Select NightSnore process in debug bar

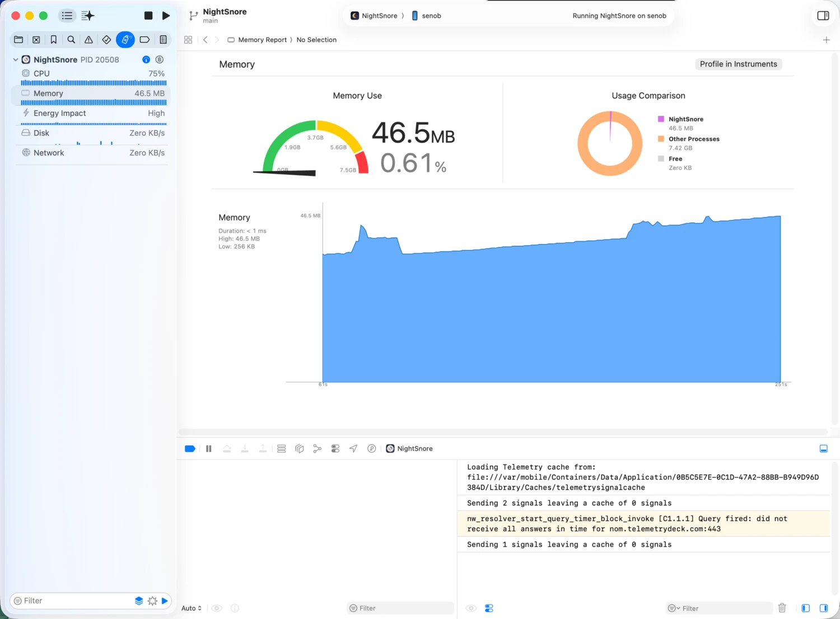[409, 448]
